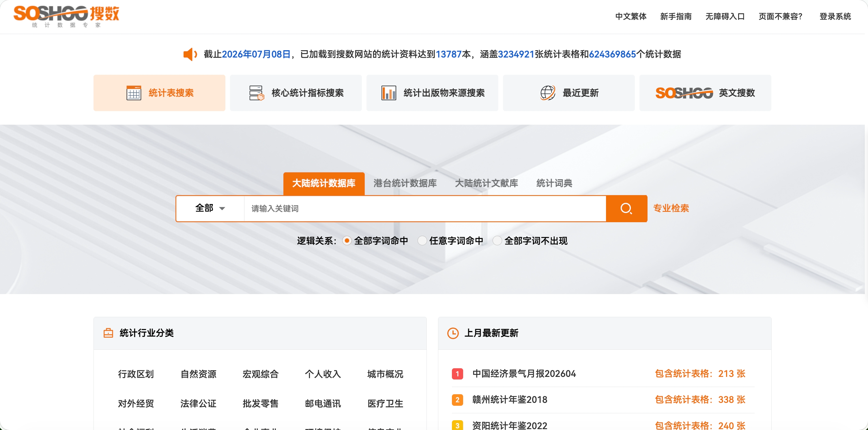Click 包含统计表格: 338 张 text
This screenshot has height=430, width=868.
tap(700, 400)
